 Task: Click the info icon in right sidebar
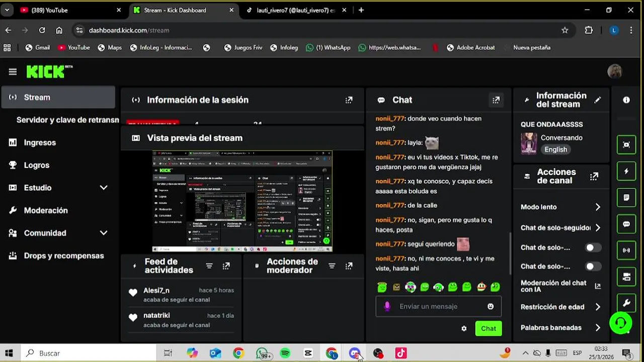click(626, 100)
